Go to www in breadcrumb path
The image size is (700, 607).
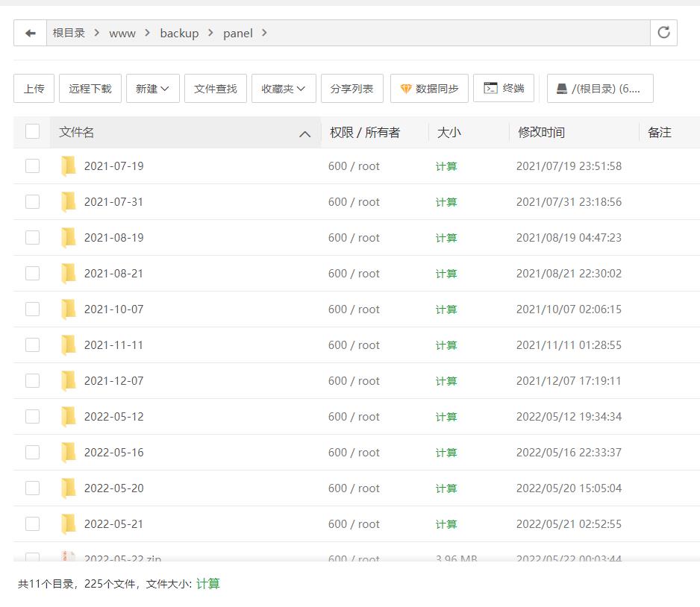(x=122, y=34)
